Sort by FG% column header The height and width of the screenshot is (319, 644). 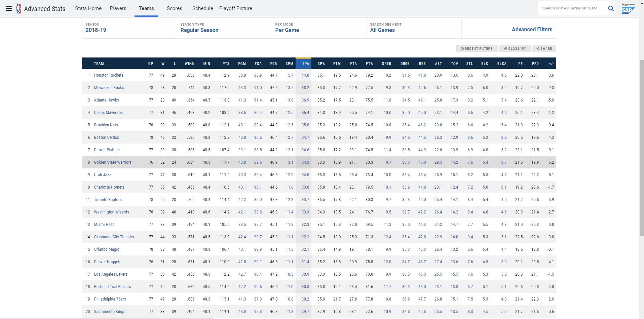pyautogui.click(x=274, y=64)
